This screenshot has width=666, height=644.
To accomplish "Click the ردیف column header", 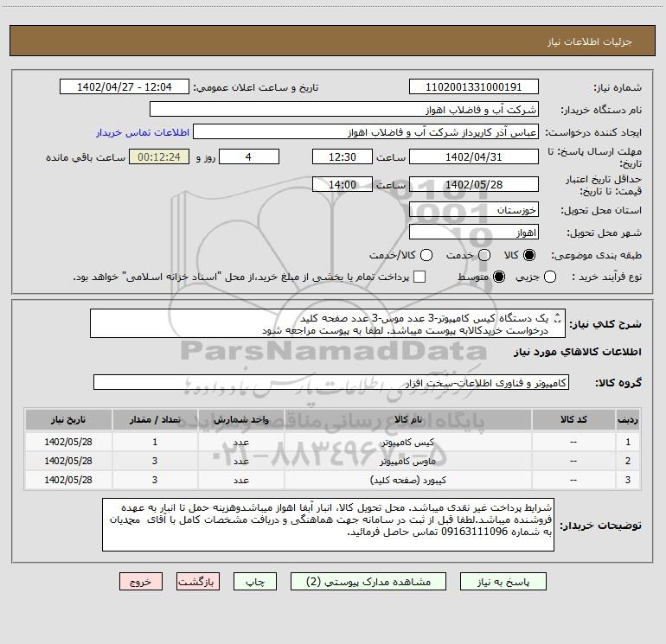I will pos(628,420).
